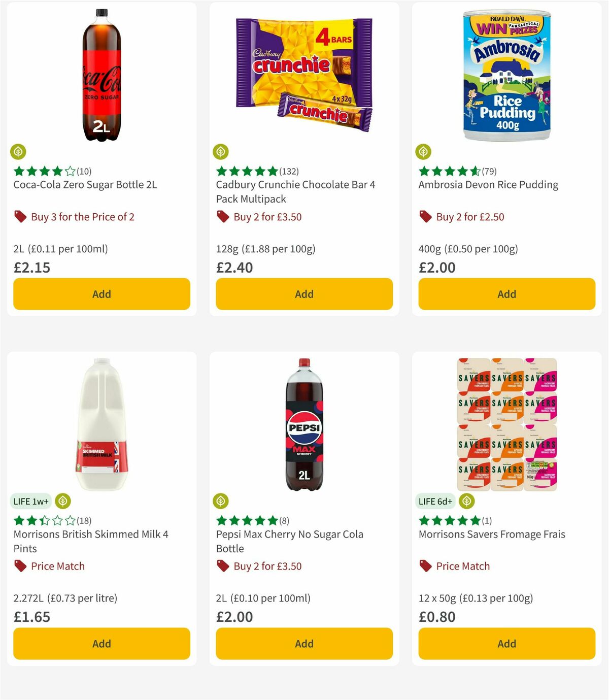The height and width of the screenshot is (700, 609).
Task: Click the sustainability leaf icon on Coca-Cola Zero
Action: tap(18, 152)
